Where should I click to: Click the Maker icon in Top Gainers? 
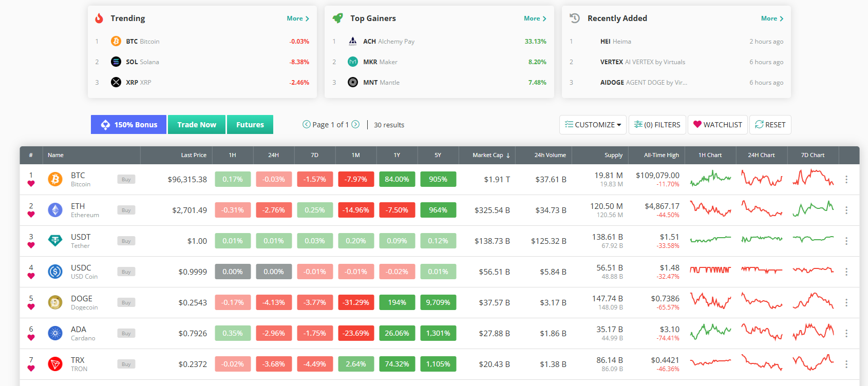353,62
